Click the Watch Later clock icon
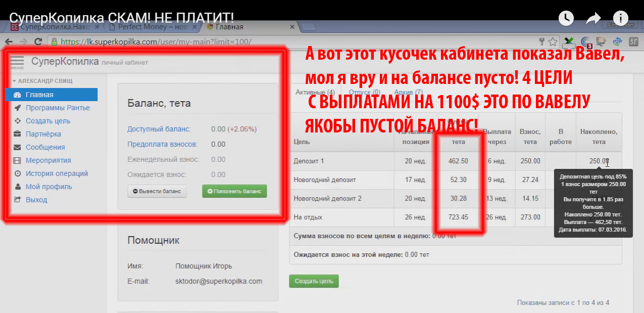644x313 pixels. (x=566, y=18)
